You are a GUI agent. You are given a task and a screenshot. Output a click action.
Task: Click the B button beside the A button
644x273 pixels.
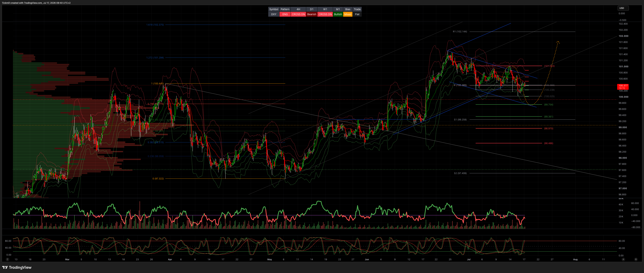click(x=636, y=259)
